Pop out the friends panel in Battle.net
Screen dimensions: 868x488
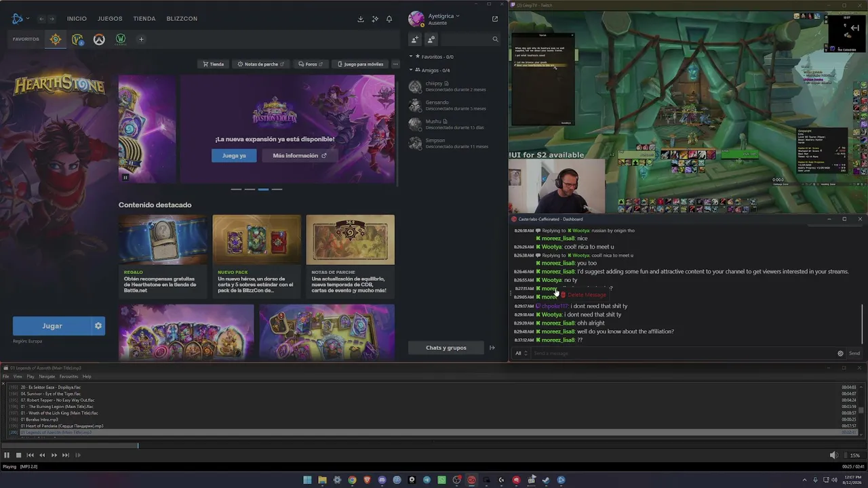click(x=495, y=19)
